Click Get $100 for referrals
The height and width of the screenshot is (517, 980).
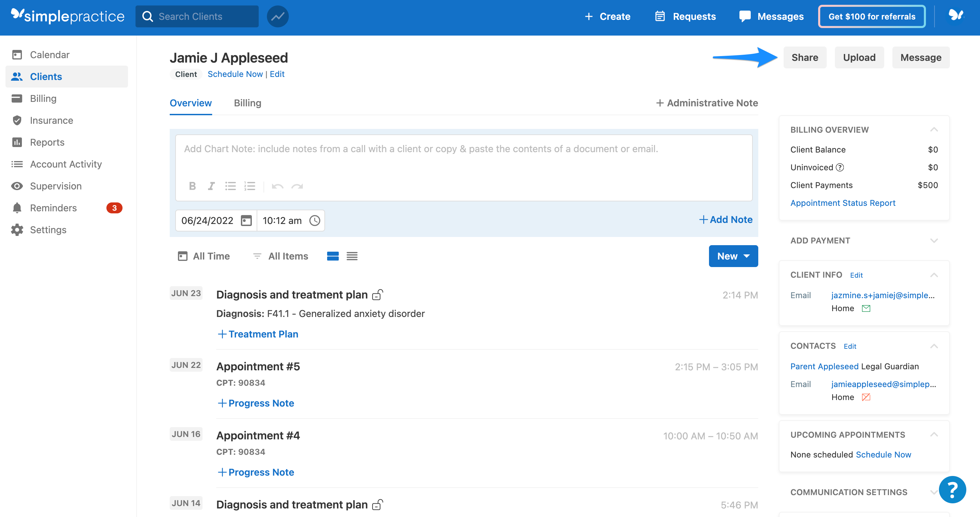pyautogui.click(x=872, y=16)
